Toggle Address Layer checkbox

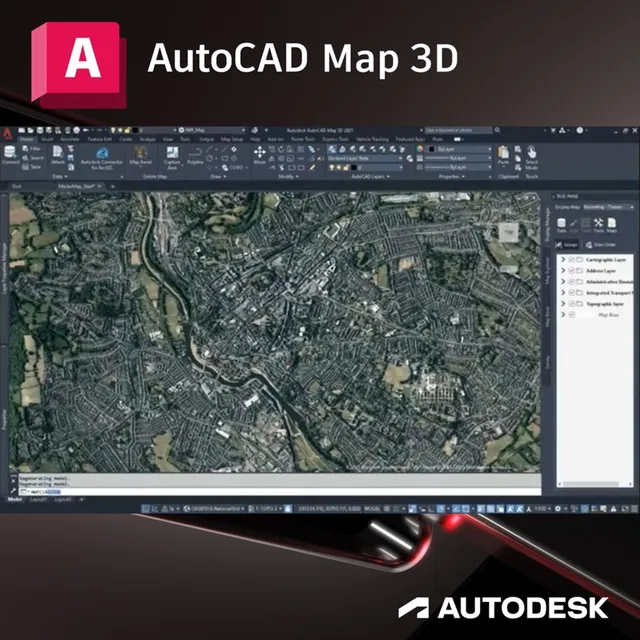click(x=571, y=271)
